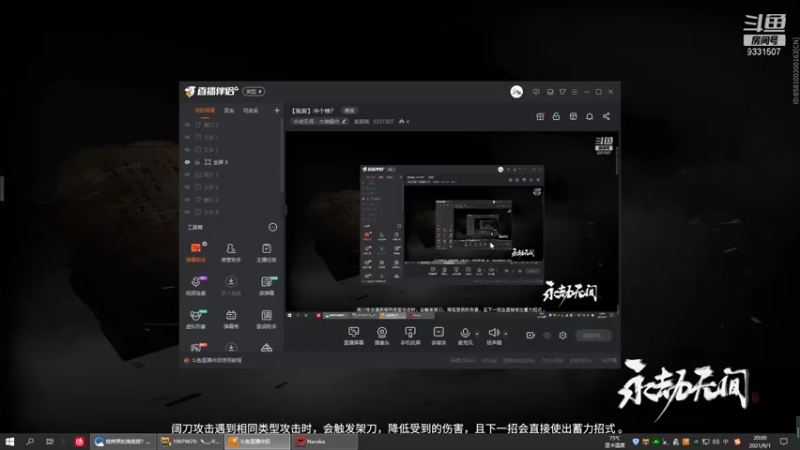Add the 手机投屏 (phone screen cast) source
Image resolution: width=800 pixels, height=450 pixels.
click(410, 336)
